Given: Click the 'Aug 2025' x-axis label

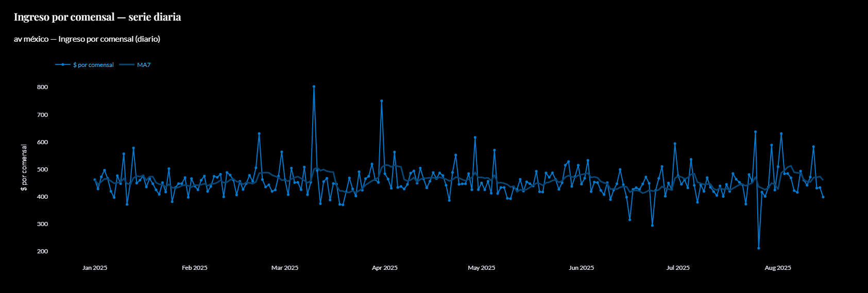Looking at the screenshot, I should coord(778,268).
